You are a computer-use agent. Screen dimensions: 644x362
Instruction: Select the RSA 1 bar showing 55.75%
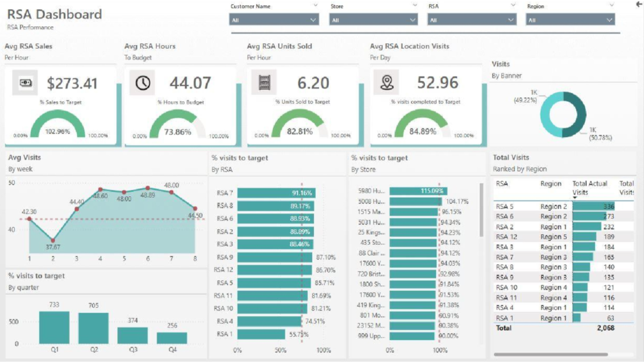[x=261, y=334]
